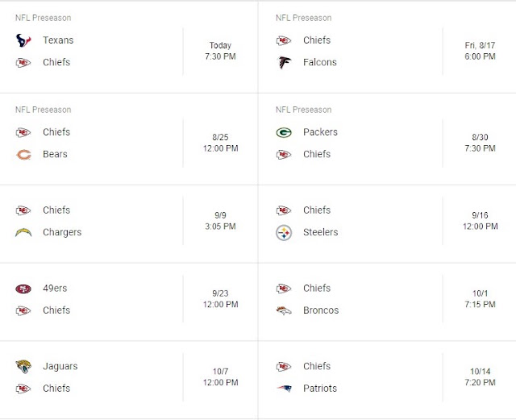516x420 pixels.
Task: Select the Packers team name
Action: click(x=320, y=132)
